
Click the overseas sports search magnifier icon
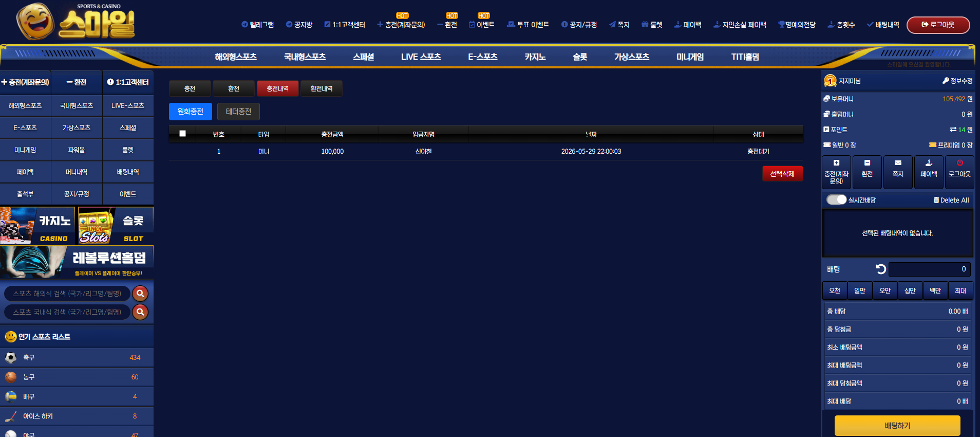[x=140, y=293]
